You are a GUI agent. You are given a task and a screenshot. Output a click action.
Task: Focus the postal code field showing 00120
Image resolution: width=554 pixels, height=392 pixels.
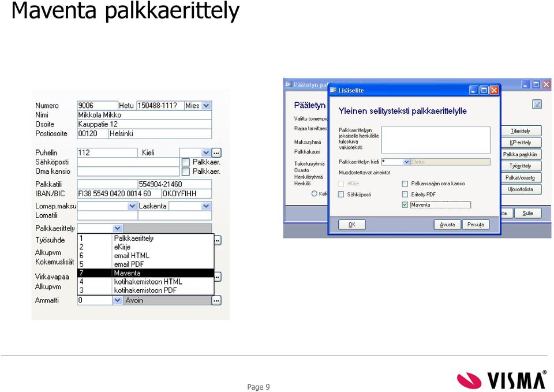click(x=92, y=134)
